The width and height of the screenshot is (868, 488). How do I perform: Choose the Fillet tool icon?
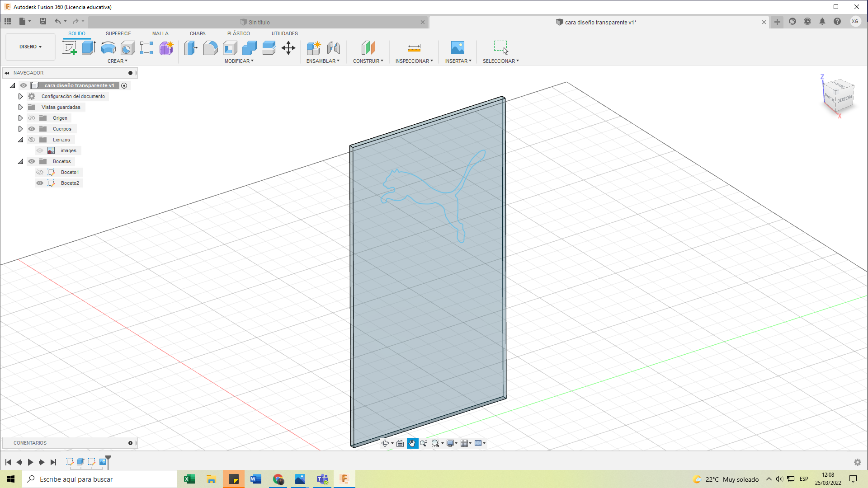(x=210, y=47)
